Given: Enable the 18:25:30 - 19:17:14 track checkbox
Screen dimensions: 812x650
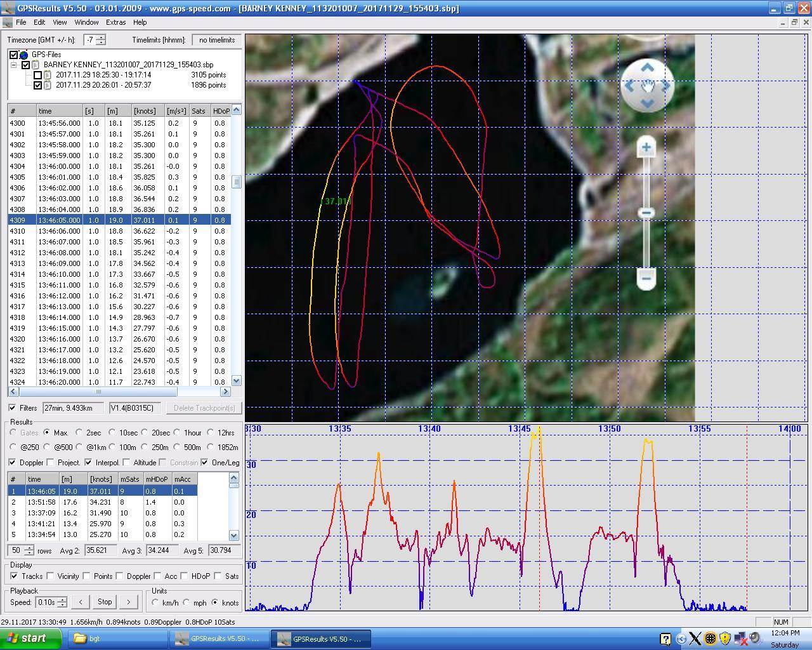Looking at the screenshot, I should pos(37,75).
